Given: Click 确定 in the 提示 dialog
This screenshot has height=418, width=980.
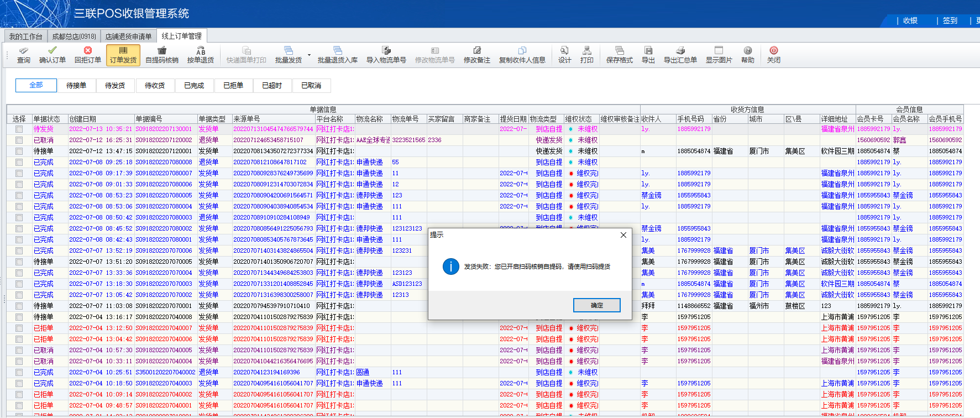Looking at the screenshot, I should coord(596,305).
